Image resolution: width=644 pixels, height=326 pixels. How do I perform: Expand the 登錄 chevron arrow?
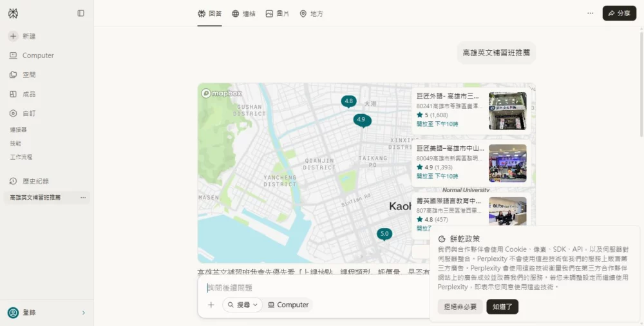click(84, 313)
